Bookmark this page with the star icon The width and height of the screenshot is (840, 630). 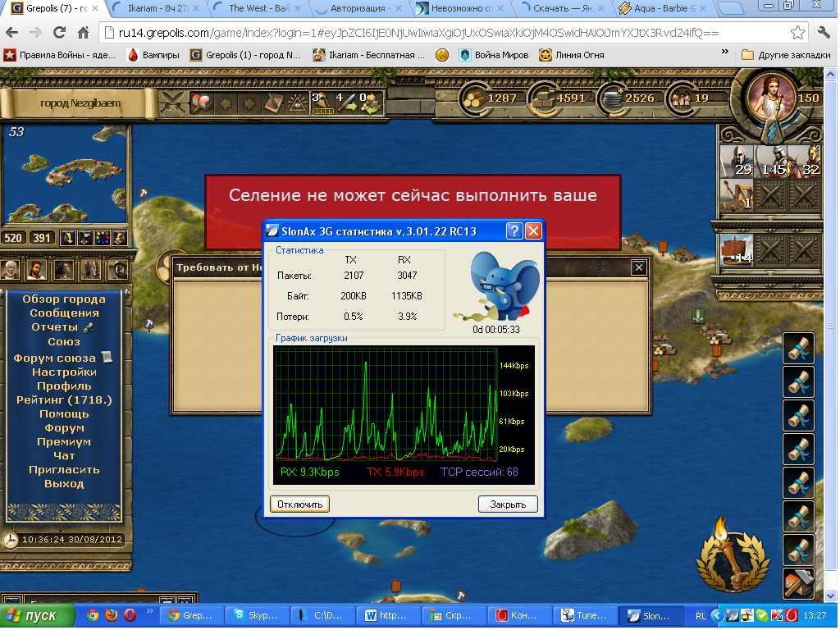point(797,33)
